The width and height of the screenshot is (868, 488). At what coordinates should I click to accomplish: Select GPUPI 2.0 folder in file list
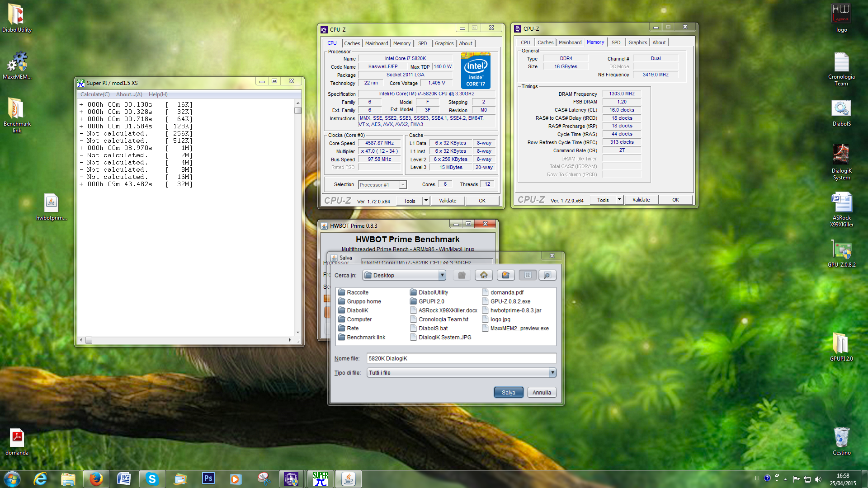427,301
